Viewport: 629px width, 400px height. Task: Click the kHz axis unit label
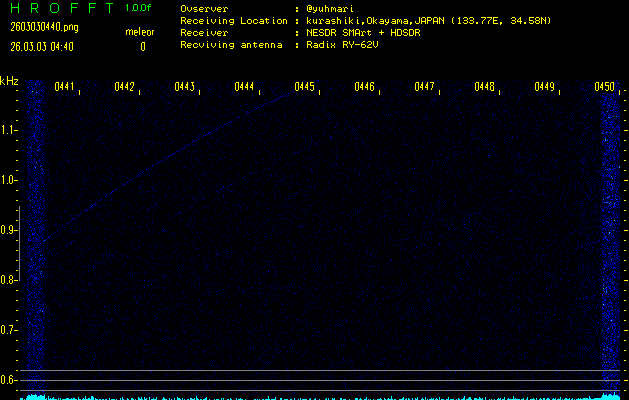[x=9, y=81]
